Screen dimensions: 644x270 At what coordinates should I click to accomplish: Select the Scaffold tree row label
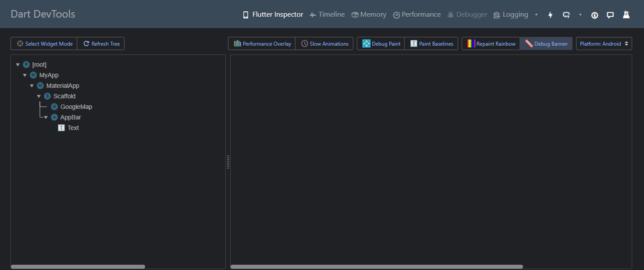coord(64,96)
